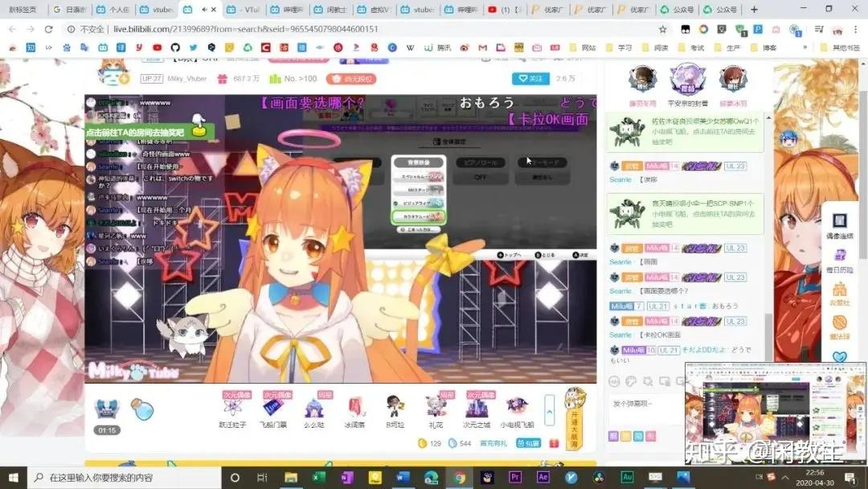This screenshot has width=868, height=489.
Task: Click the third guard avatar in the ranking
Action: pos(733,79)
